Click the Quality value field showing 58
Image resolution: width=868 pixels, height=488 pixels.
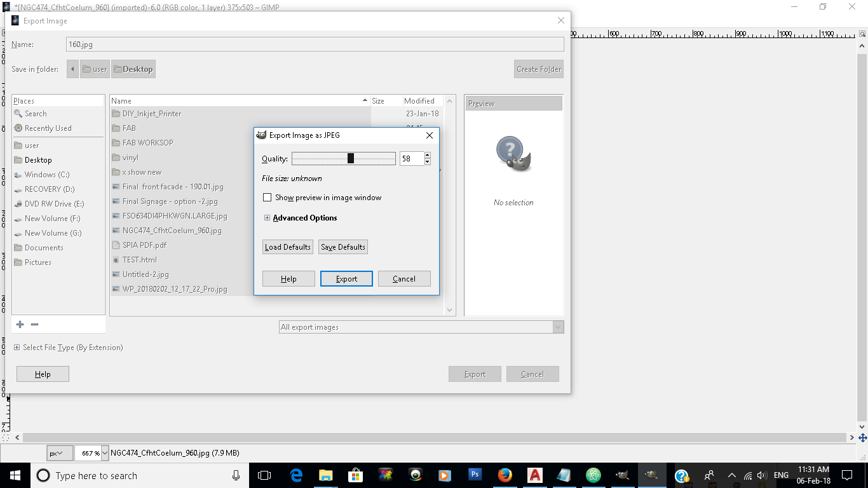tap(412, 159)
